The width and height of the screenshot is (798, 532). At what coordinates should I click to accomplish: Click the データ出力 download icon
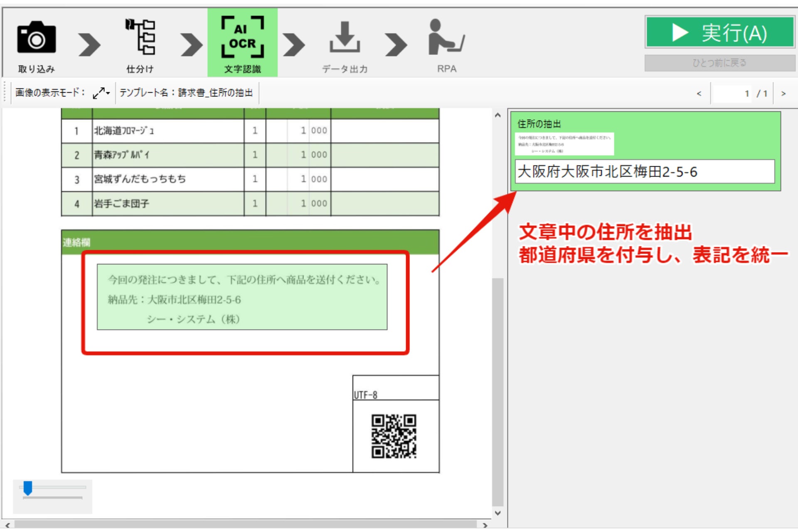(x=345, y=38)
